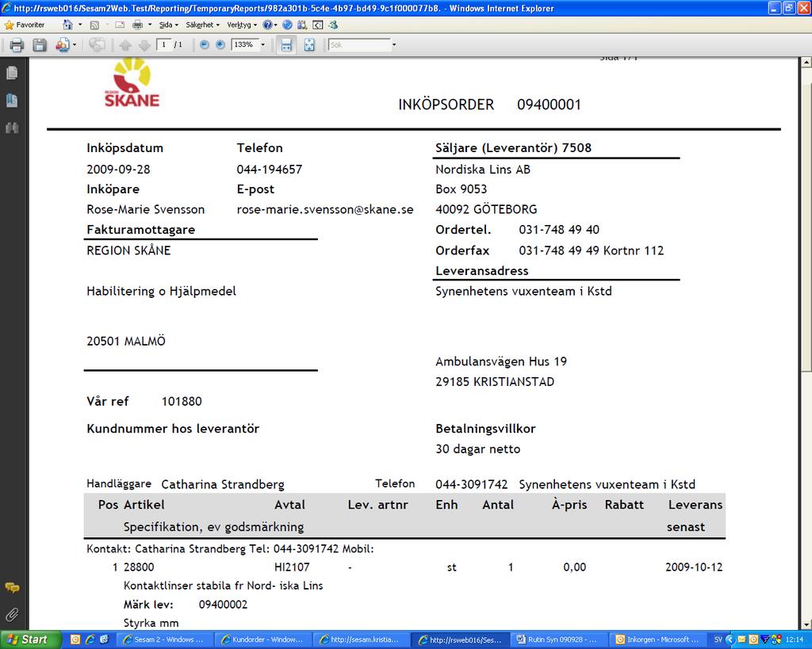
Task: Switch to http://sesam.kristia taskbar window
Action: pos(359,639)
